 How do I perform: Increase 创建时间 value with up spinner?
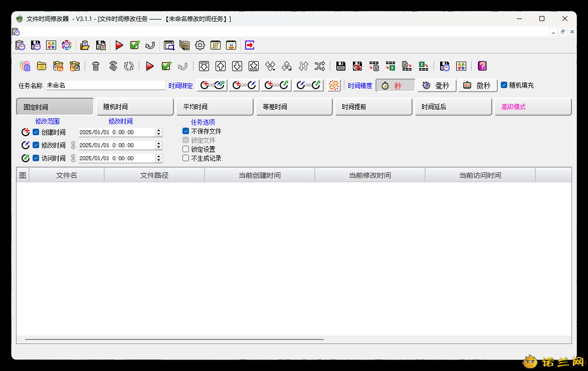pos(158,130)
